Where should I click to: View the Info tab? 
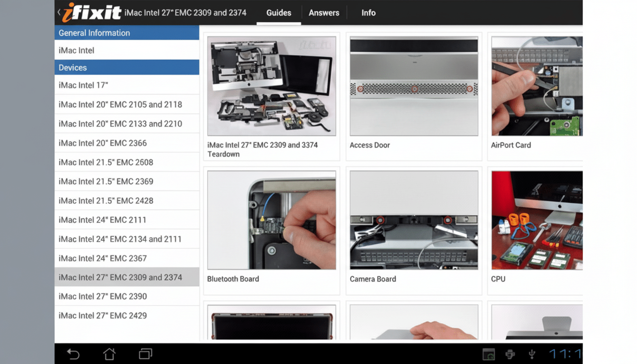point(368,13)
